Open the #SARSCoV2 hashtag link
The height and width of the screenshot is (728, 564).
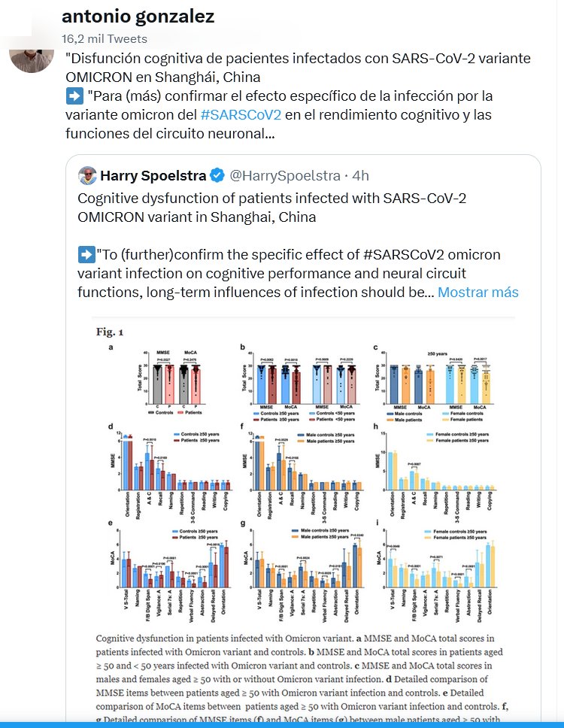241,115
